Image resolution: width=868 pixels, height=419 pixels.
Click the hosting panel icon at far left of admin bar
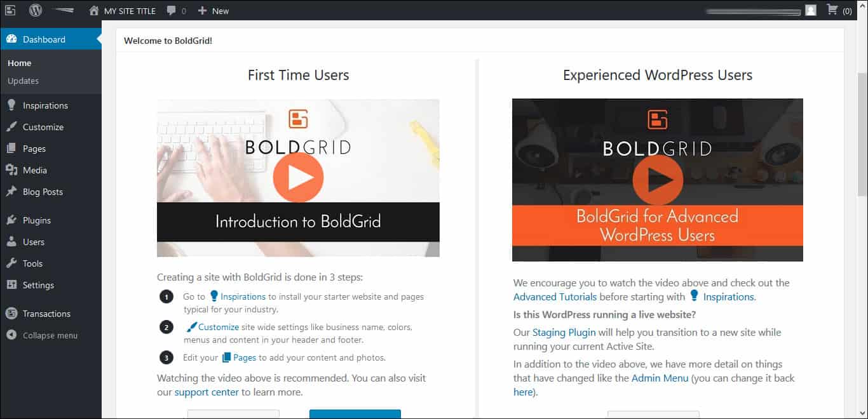click(11, 10)
